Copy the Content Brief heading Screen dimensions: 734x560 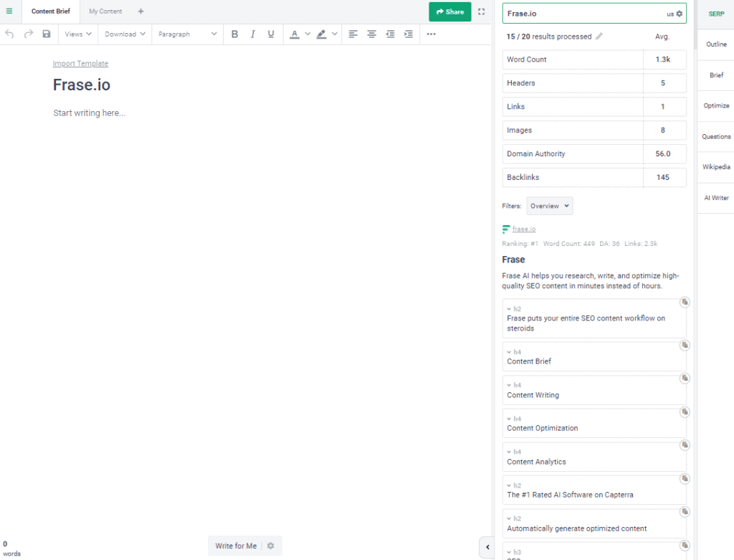tap(685, 345)
